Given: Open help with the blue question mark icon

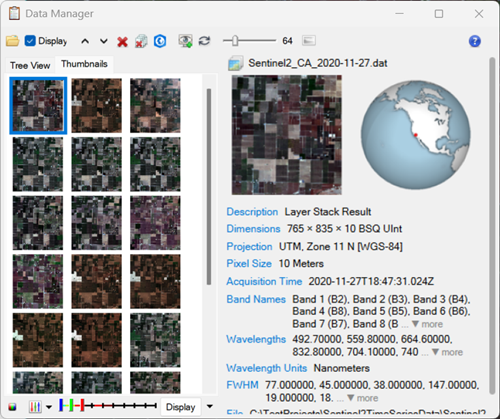Looking at the screenshot, I should (x=475, y=41).
